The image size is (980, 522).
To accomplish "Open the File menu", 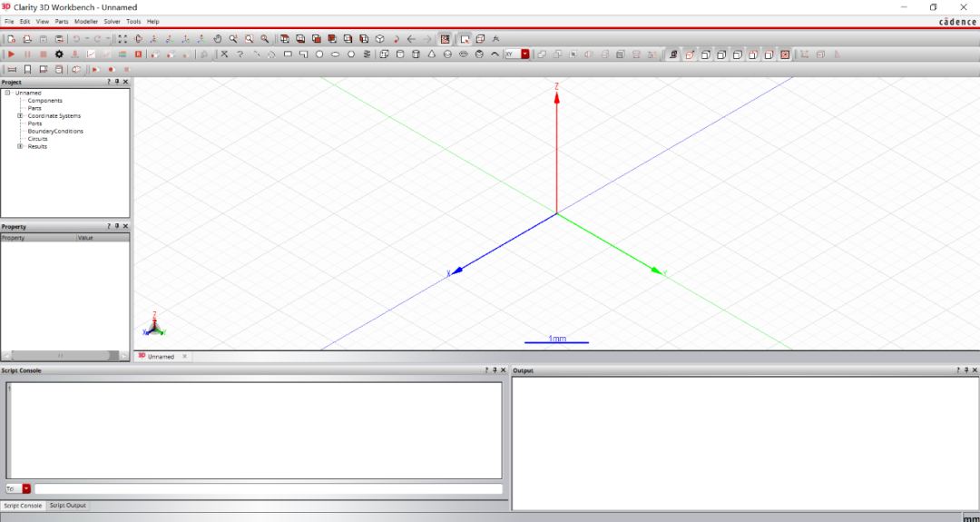I will tap(9, 21).
